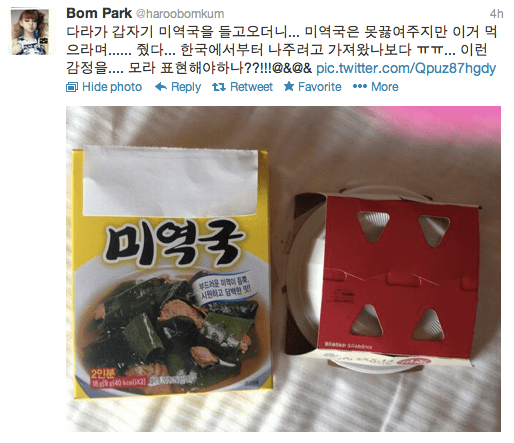The height and width of the screenshot is (443, 514).
Task: View Bom Park's profile avatar
Action: pyautogui.click(x=30, y=32)
